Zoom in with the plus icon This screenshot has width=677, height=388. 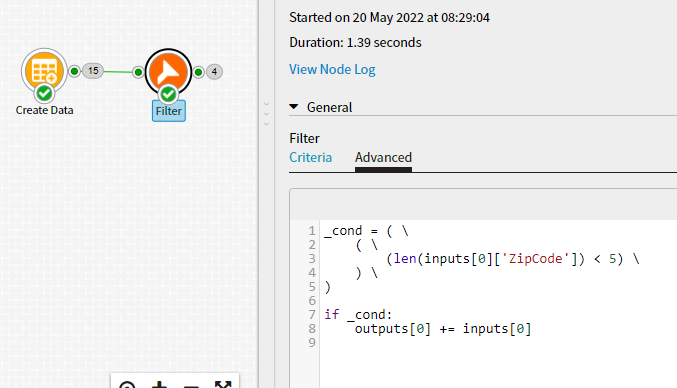click(x=159, y=384)
